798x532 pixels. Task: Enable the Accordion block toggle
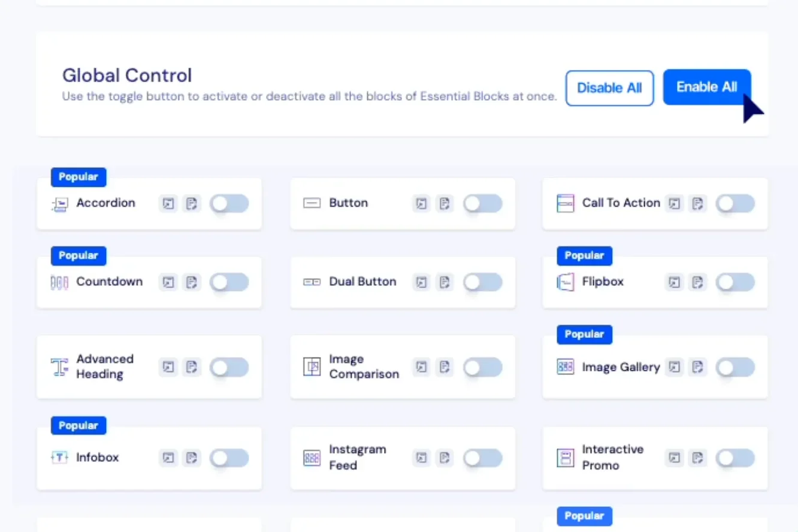click(x=229, y=204)
